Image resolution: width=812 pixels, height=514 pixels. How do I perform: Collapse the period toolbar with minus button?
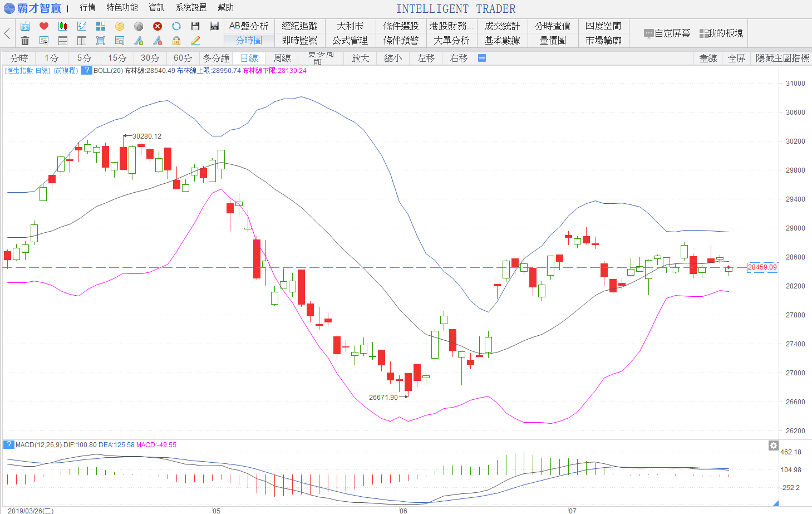pos(482,58)
